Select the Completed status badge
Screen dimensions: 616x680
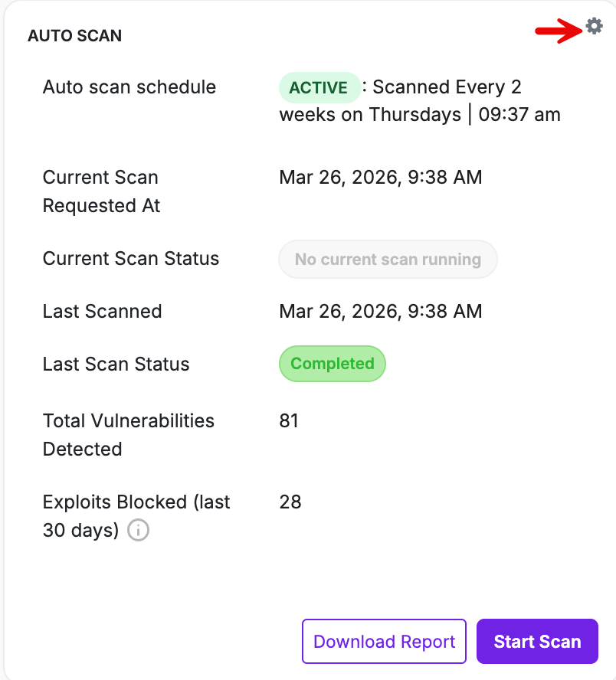(333, 364)
